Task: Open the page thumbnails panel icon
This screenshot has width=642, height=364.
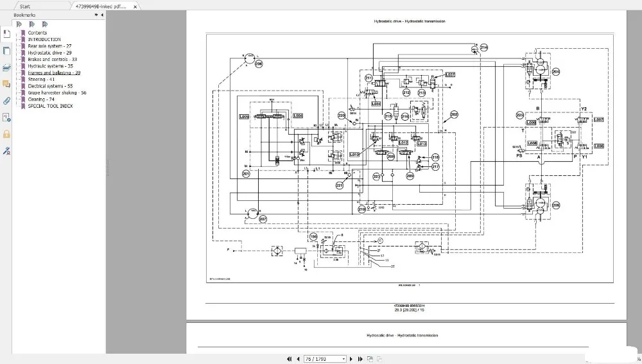Action: (x=6, y=51)
